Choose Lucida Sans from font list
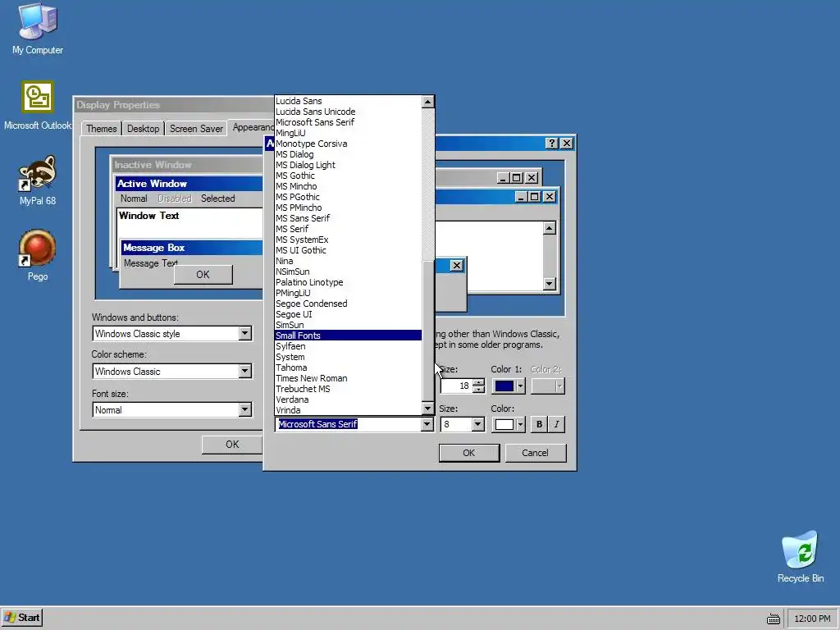Image resolution: width=840 pixels, height=630 pixels. click(x=348, y=101)
